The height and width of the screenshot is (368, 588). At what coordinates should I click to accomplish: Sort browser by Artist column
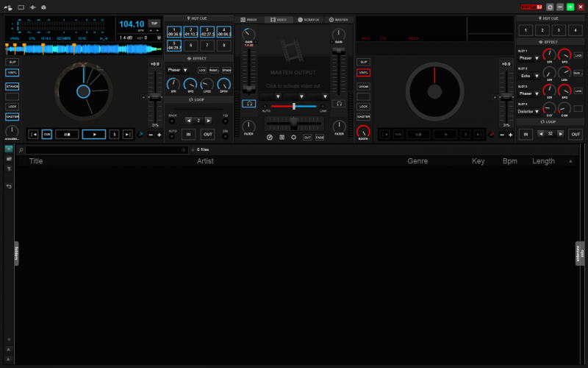pos(205,161)
